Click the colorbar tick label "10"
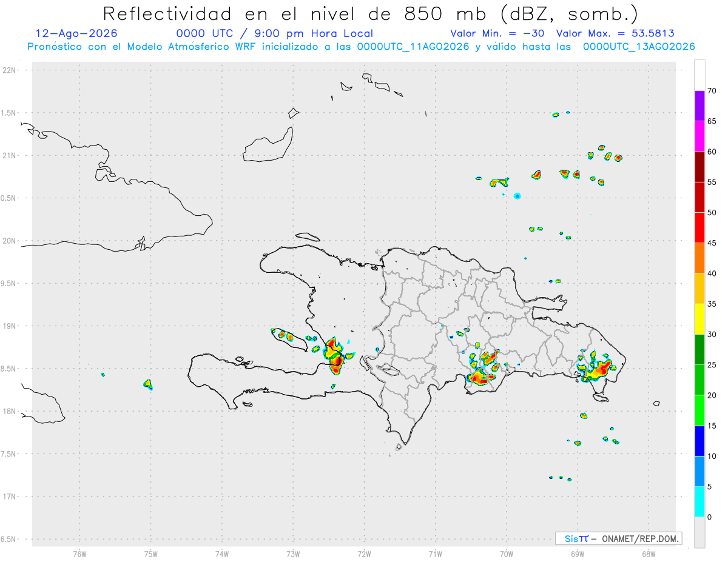 pos(712,457)
